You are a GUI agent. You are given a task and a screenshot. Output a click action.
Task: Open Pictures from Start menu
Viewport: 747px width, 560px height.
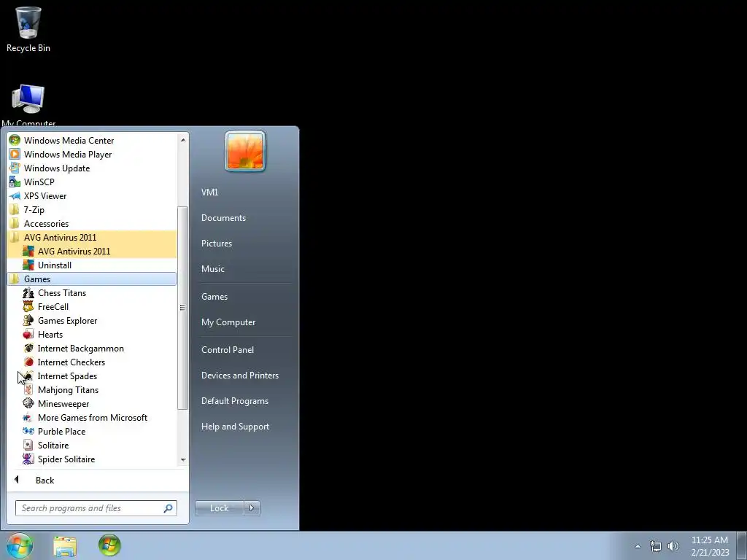(216, 244)
